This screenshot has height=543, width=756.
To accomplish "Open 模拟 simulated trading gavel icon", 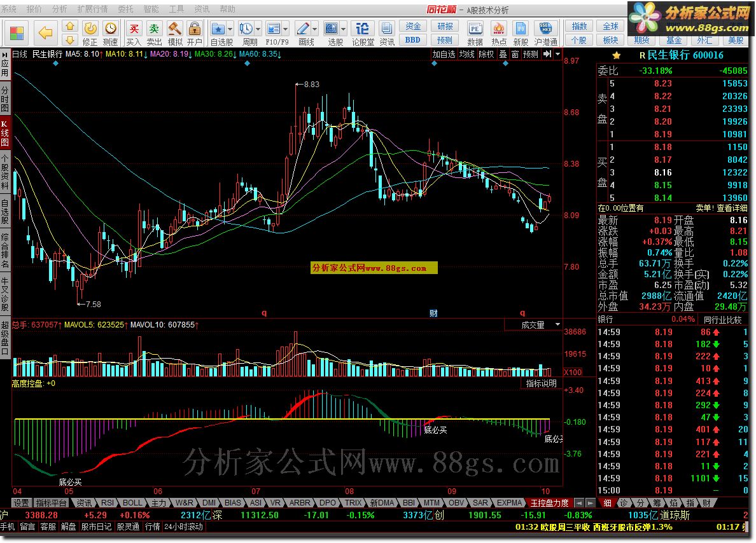I will pyautogui.click(x=174, y=33).
